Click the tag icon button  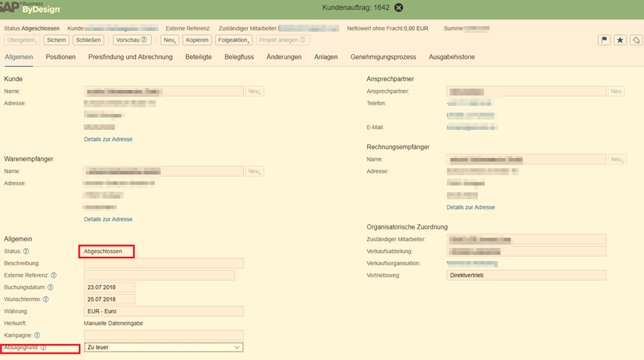pyautogui.click(x=636, y=40)
